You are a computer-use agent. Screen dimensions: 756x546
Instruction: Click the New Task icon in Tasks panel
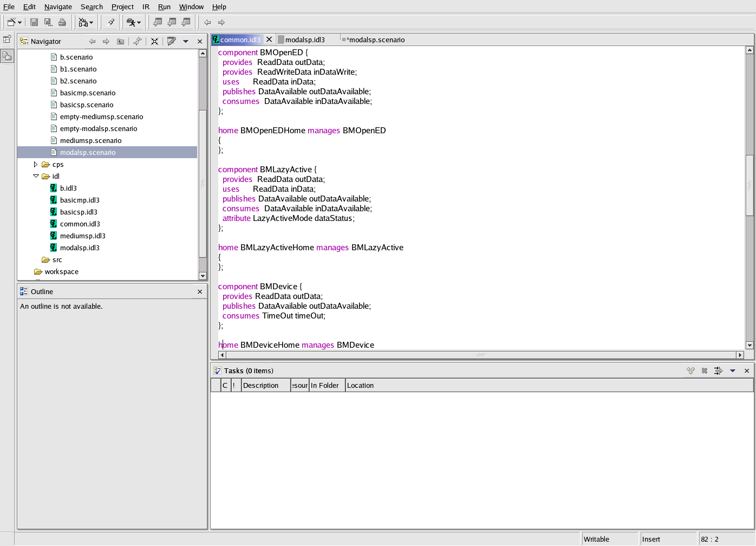(x=690, y=370)
